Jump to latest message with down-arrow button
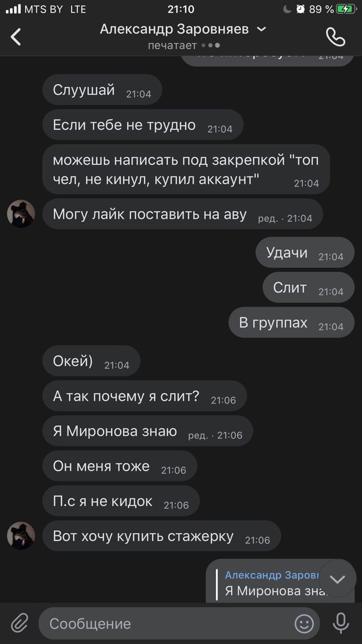The height and width of the screenshot is (644, 362). (338, 578)
